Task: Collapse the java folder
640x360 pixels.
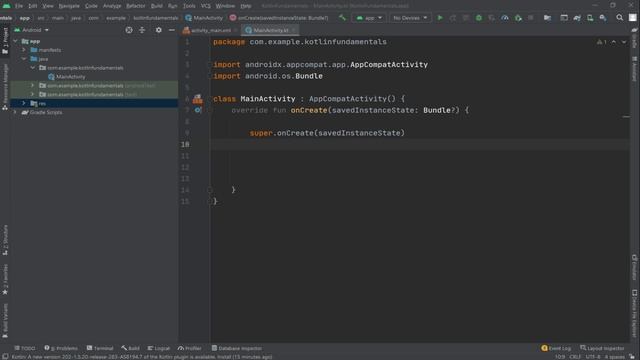Action: tap(24, 59)
